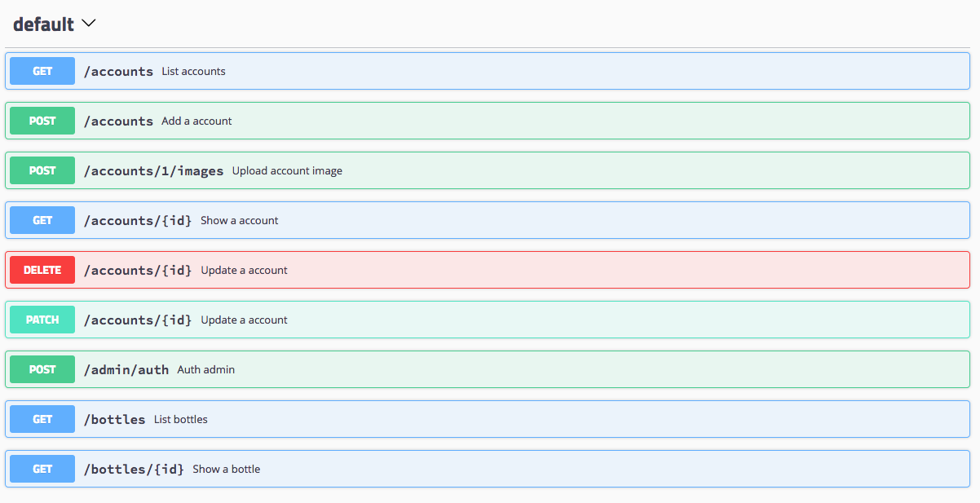Click the 'List bottles' description text
The height and width of the screenshot is (503, 980).
coord(180,420)
